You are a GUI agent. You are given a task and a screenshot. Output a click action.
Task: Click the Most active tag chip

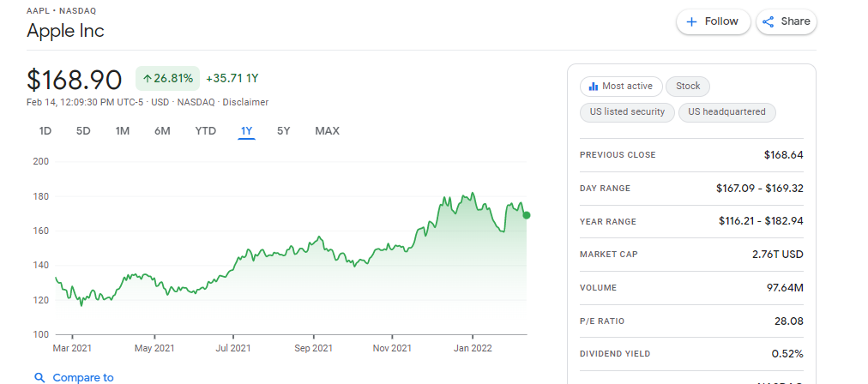[x=621, y=87]
